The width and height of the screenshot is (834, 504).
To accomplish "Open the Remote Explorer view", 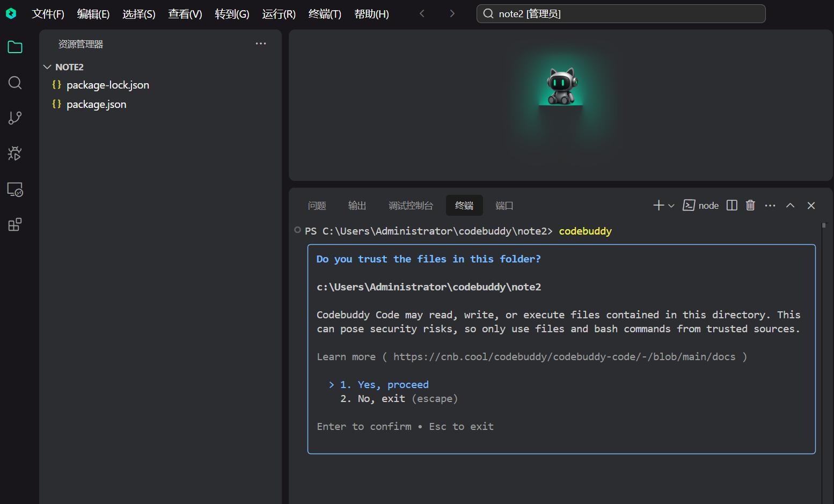I will pos(15,189).
